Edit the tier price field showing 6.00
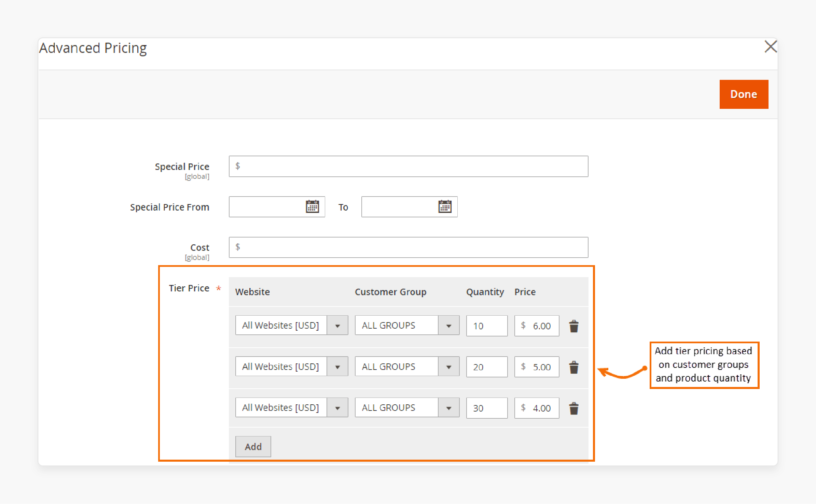 pyautogui.click(x=537, y=326)
